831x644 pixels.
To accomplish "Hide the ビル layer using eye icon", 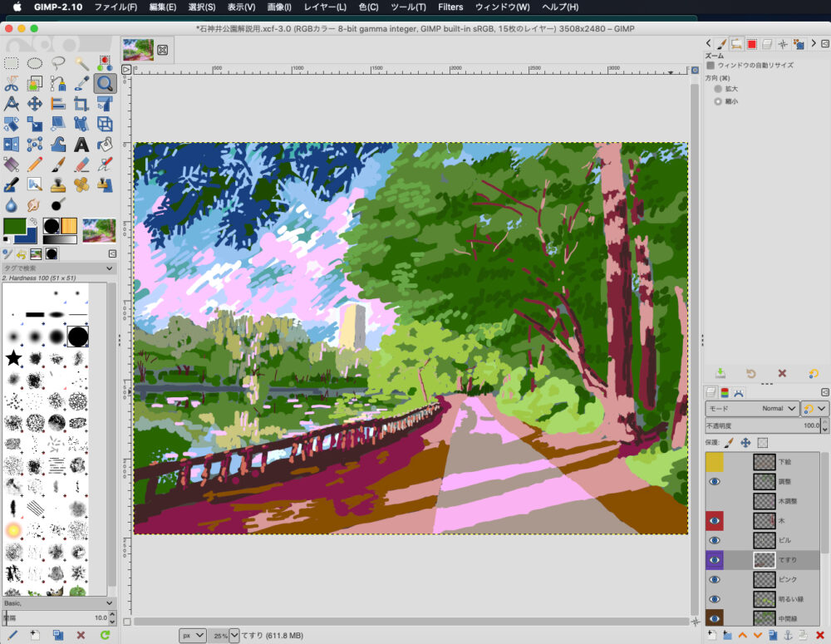I will [714, 540].
